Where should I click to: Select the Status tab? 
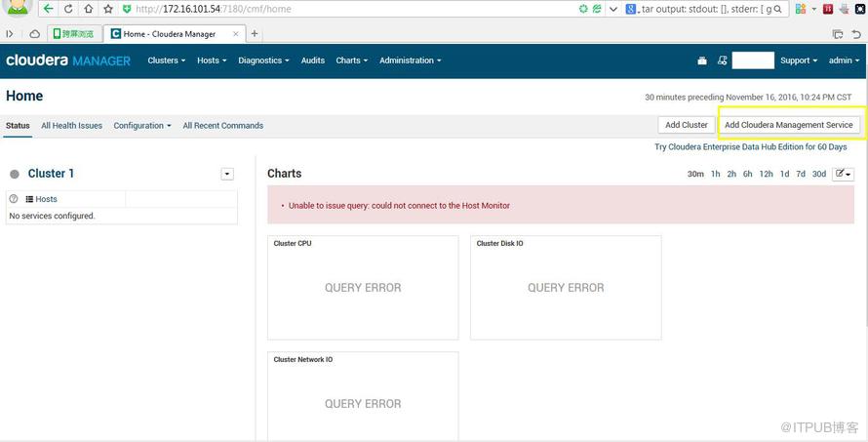[18, 126]
